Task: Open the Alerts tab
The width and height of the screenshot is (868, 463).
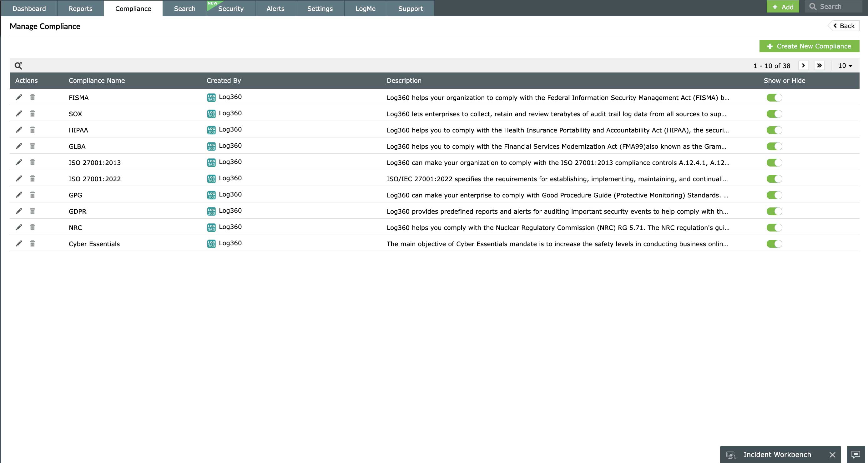Action: [275, 8]
